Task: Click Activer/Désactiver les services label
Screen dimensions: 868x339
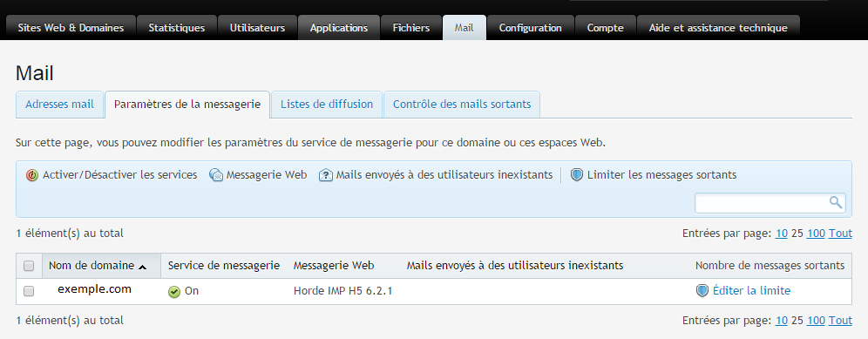Action: [x=119, y=175]
